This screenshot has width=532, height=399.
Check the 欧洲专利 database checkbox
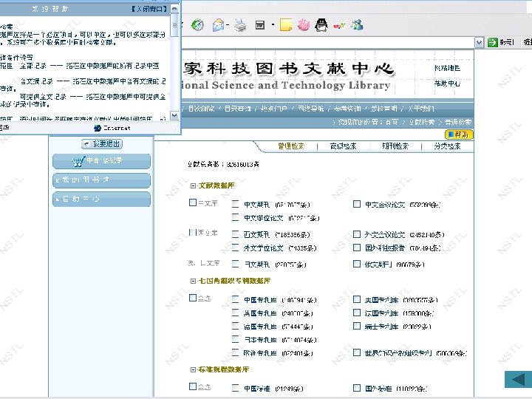(235, 352)
